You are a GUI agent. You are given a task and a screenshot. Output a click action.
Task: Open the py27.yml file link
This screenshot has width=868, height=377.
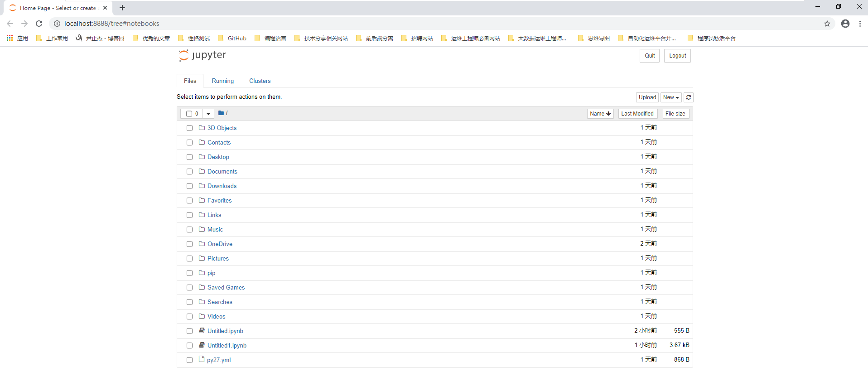219,360
